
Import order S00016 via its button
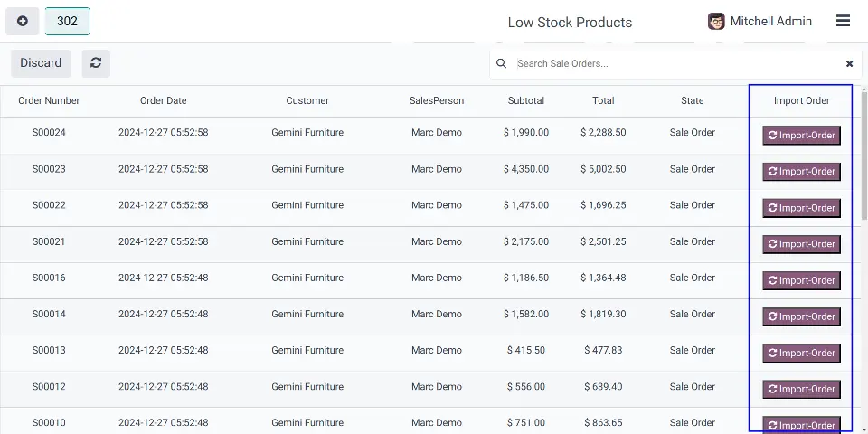802,280
